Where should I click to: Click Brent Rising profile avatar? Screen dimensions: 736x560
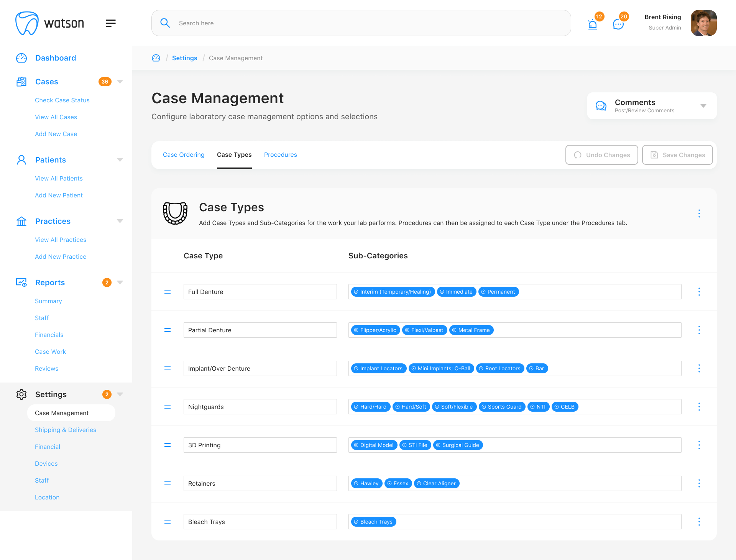703,23
